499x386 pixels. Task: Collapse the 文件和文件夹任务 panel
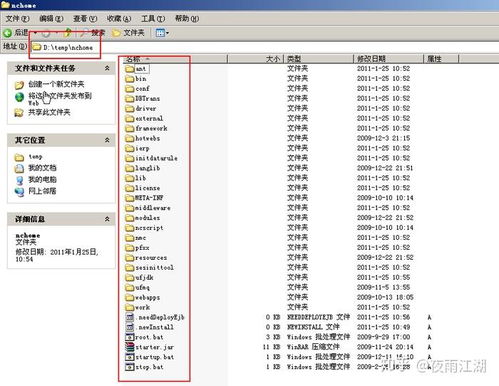coord(107,68)
